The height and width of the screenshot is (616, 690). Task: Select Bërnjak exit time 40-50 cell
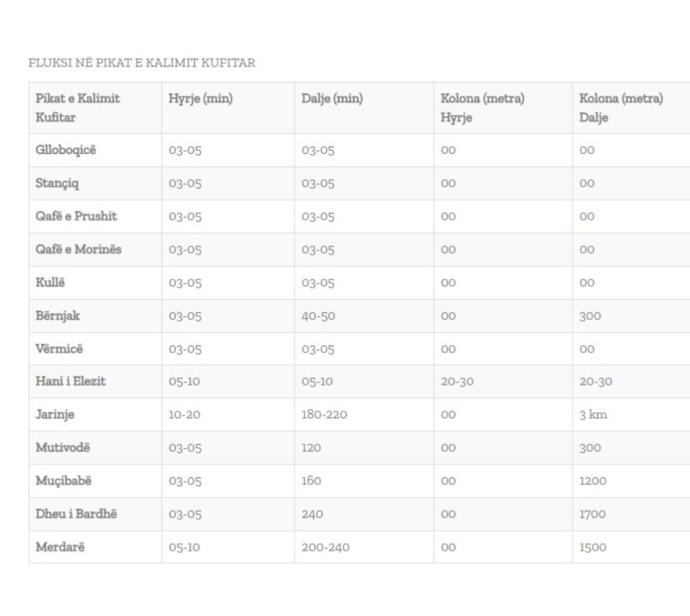pyautogui.click(x=318, y=316)
